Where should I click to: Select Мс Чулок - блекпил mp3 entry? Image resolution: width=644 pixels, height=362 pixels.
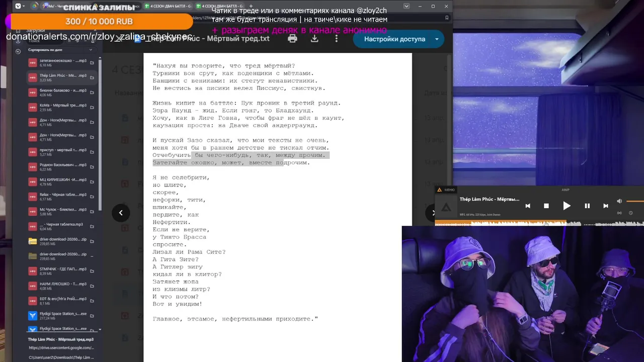[x=61, y=212]
